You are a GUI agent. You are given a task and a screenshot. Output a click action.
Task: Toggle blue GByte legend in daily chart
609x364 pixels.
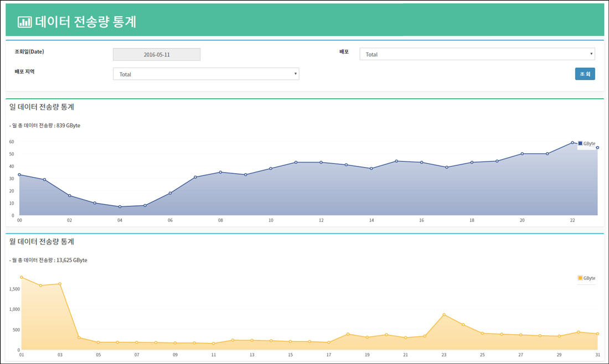click(586, 144)
